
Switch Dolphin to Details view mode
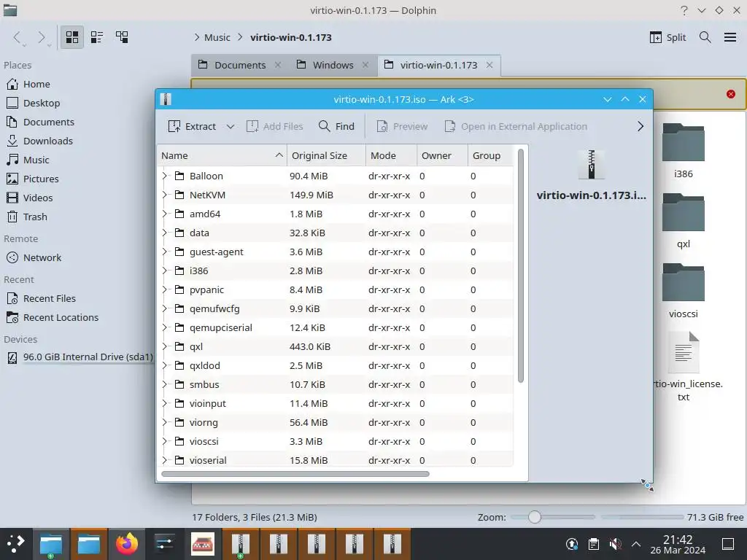(x=122, y=37)
